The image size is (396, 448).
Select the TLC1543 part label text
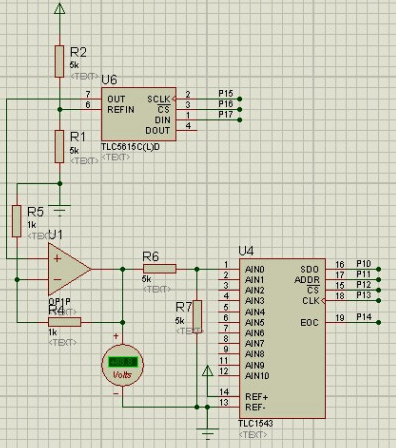click(255, 423)
